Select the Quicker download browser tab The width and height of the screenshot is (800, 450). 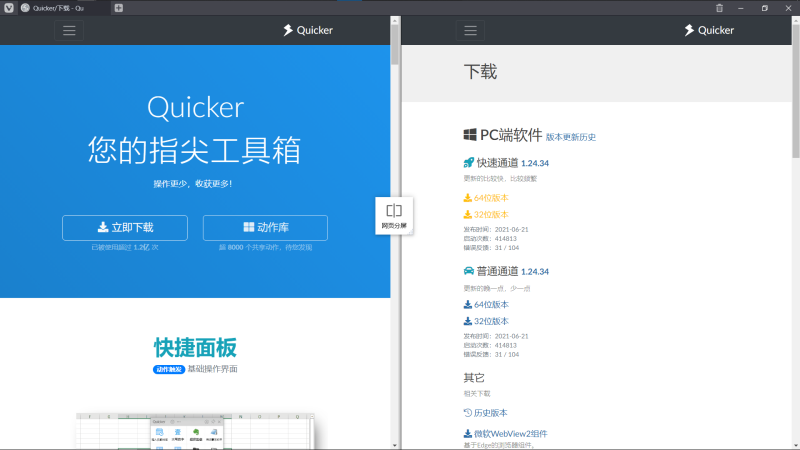coord(64,8)
